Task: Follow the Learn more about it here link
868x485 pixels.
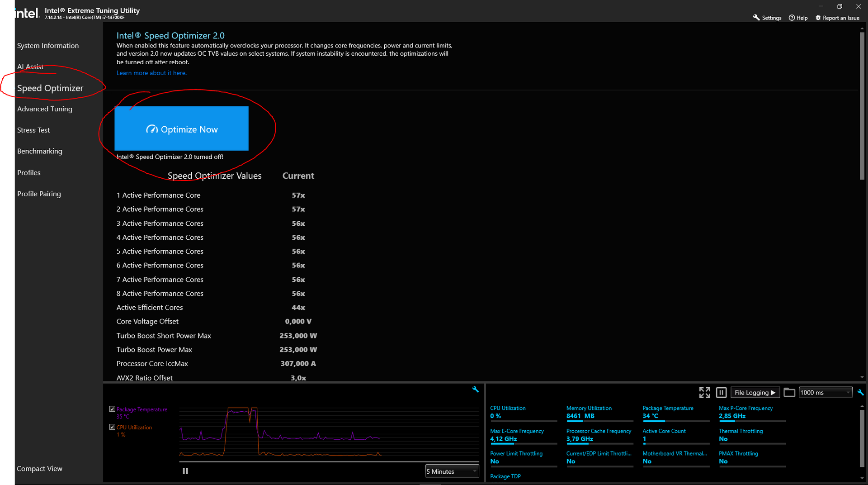Action: 151,73
